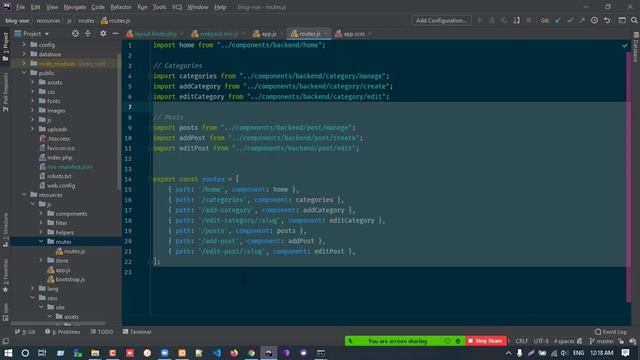The width and height of the screenshot is (640, 360).
Task: Click Collapse All icon in Project panel
Action: pos(88,33)
